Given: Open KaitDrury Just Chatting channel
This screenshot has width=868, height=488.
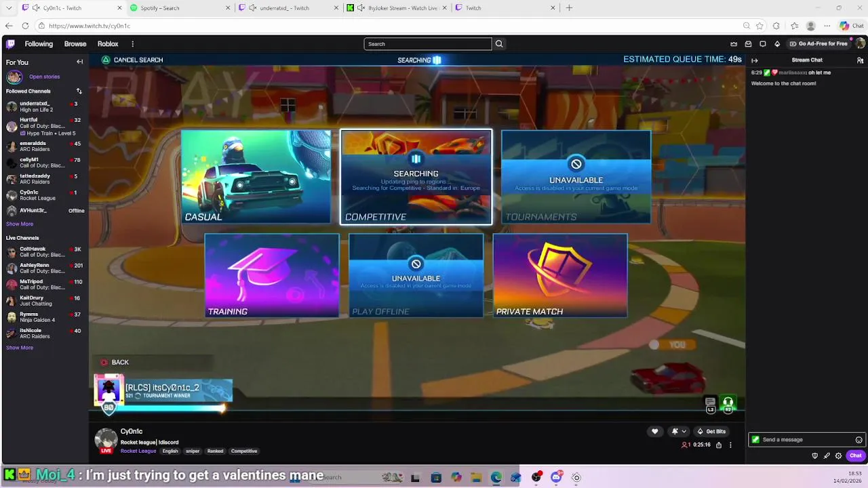Looking at the screenshot, I should tap(45, 301).
